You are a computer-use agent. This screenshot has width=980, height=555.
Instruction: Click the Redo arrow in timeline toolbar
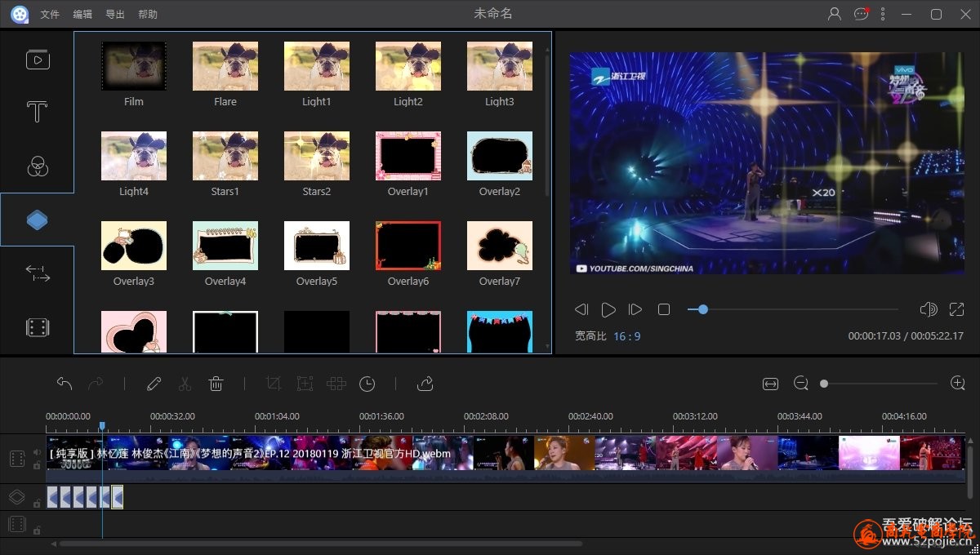(96, 384)
